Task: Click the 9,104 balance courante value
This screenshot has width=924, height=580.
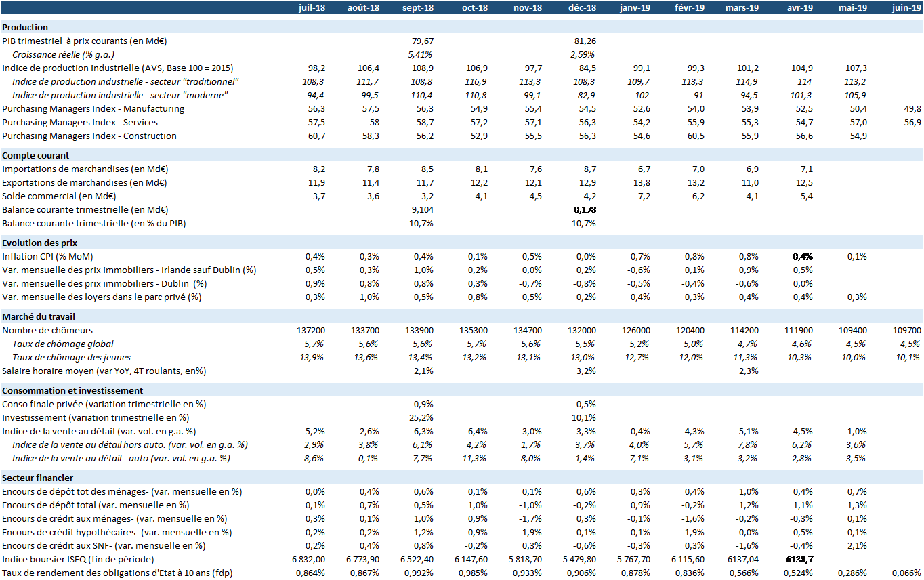Action: 423,209
